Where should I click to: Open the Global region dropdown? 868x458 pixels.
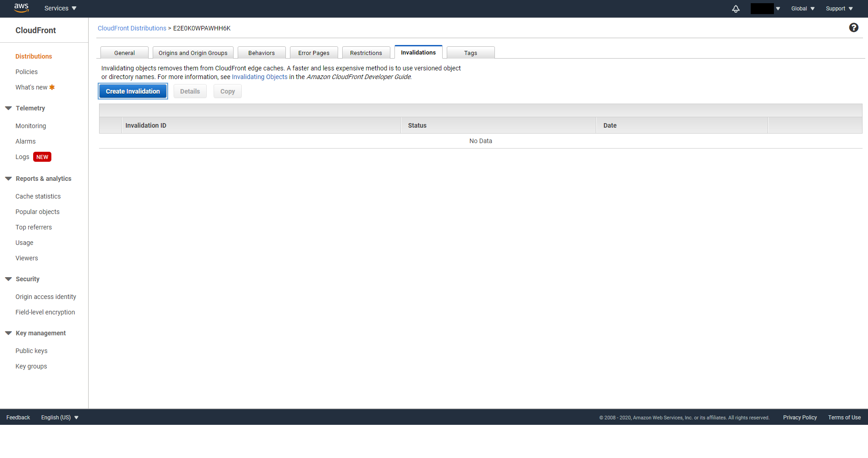pyautogui.click(x=803, y=9)
